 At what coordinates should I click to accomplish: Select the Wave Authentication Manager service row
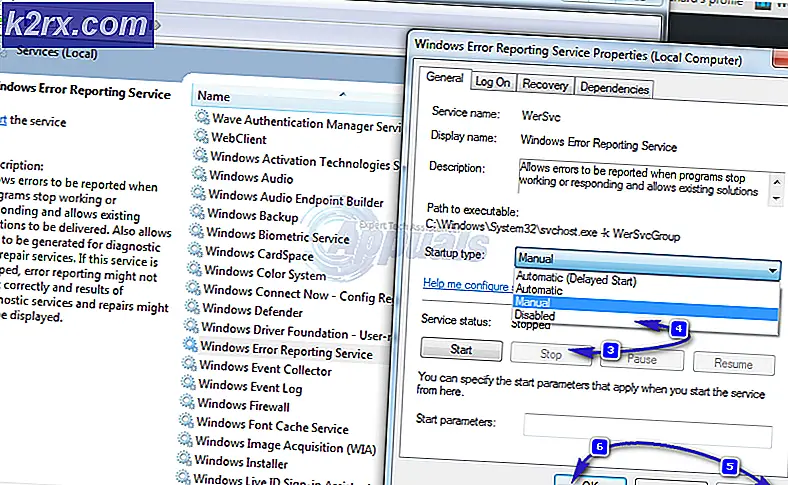306,123
